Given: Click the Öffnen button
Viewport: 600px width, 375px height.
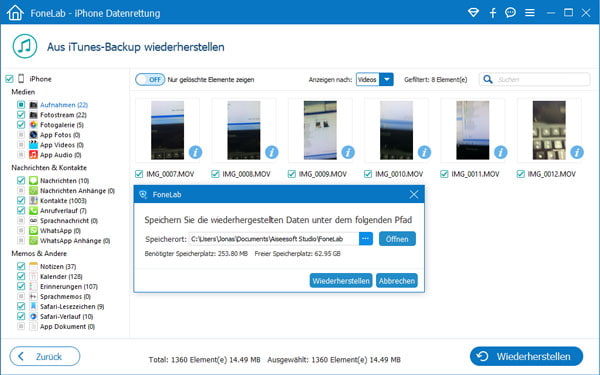Looking at the screenshot, I should pos(397,239).
